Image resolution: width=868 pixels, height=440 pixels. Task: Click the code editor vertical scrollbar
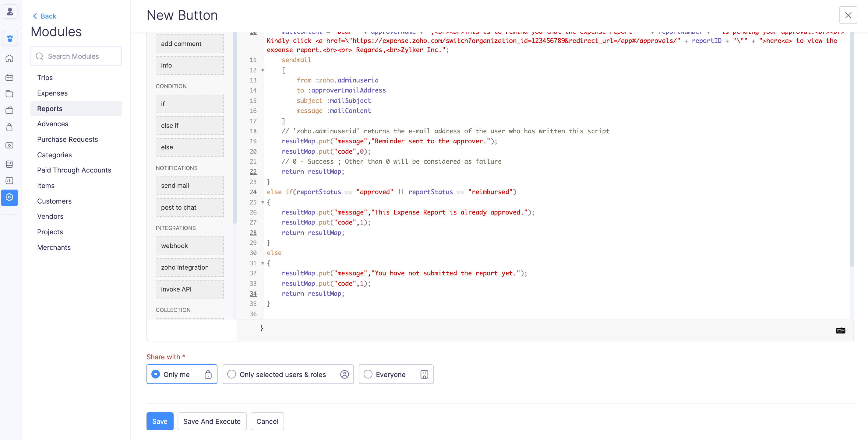tap(852, 148)
